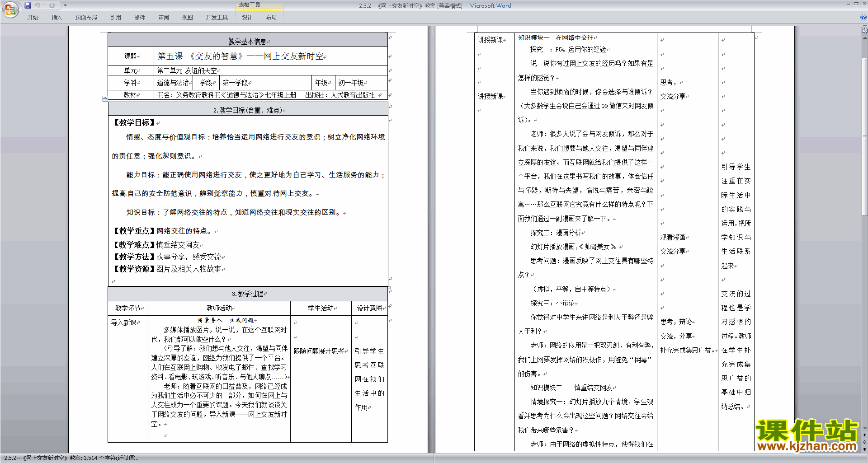Click the Next Page double-arrow button
Screen dimensions: 868x463
865,449
